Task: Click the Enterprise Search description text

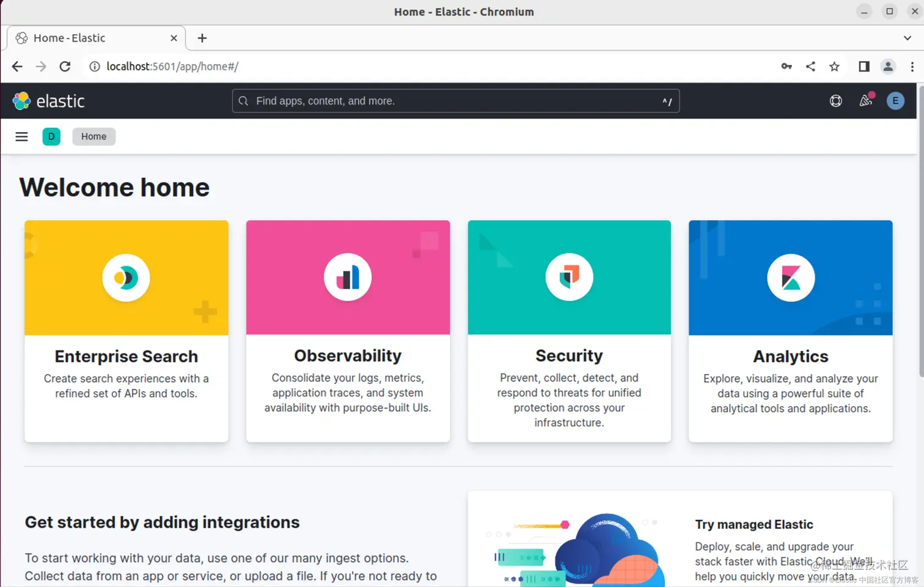Action: [x=127, y=386]
